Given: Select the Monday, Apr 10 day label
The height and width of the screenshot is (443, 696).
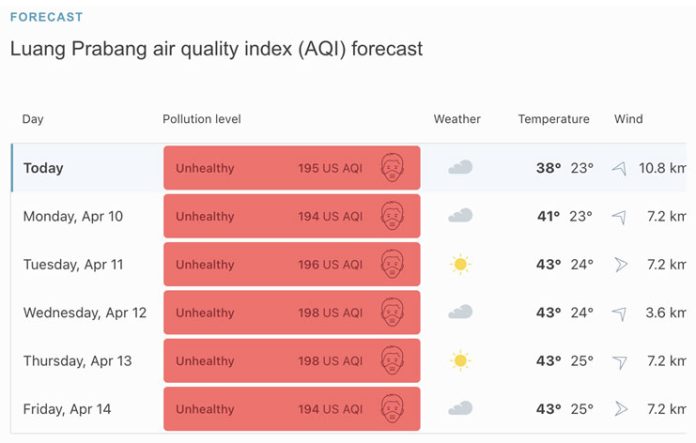Looking at the screenshot, I should 73,217.
